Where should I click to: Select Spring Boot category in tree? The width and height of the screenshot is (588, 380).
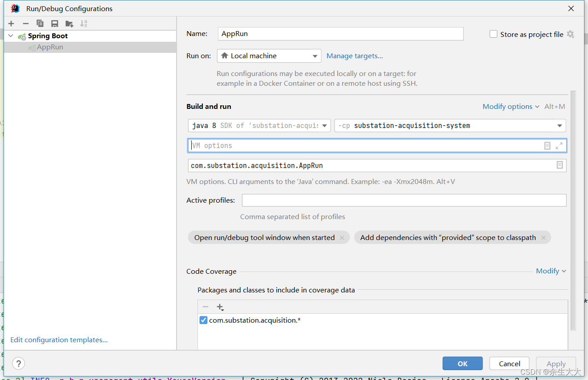(48, 36)
